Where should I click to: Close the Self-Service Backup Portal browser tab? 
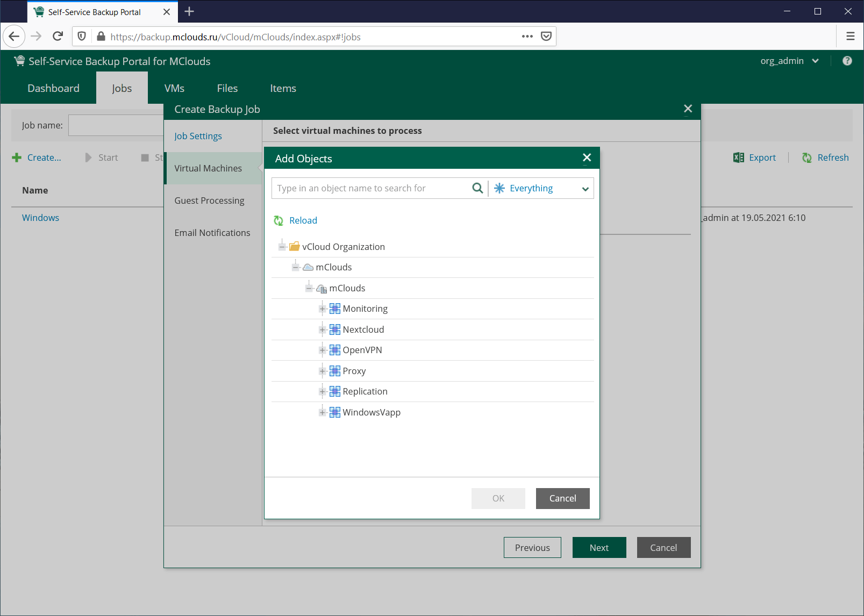167,12
